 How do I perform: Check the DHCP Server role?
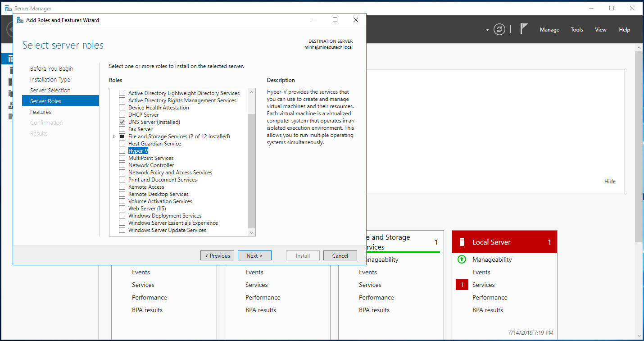click(122, 114)
